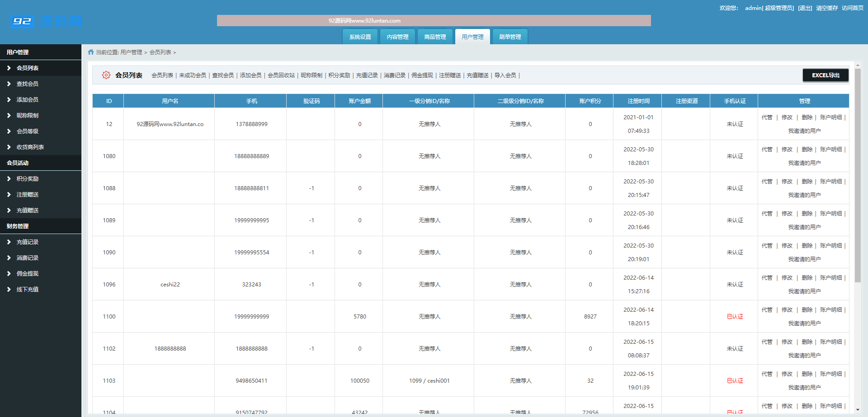Click 账户明细 for user ID 1103
This screenshot has width=868, height=417.
point(831,374)
